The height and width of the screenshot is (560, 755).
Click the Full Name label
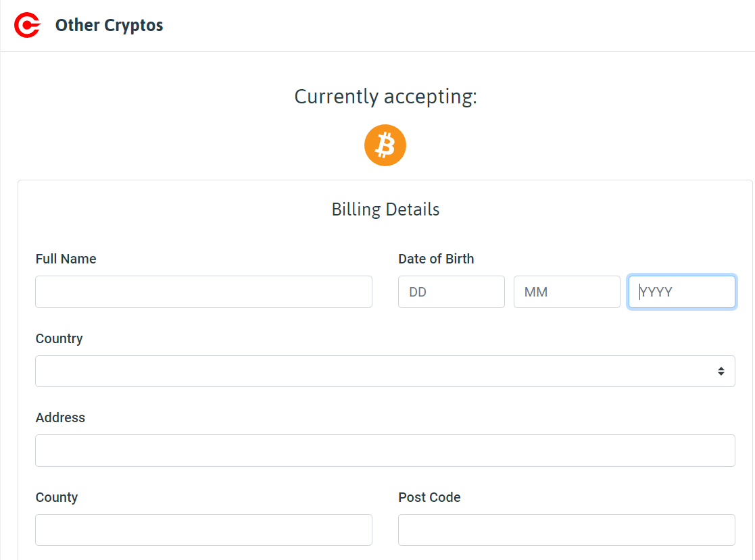click(66, 259)
